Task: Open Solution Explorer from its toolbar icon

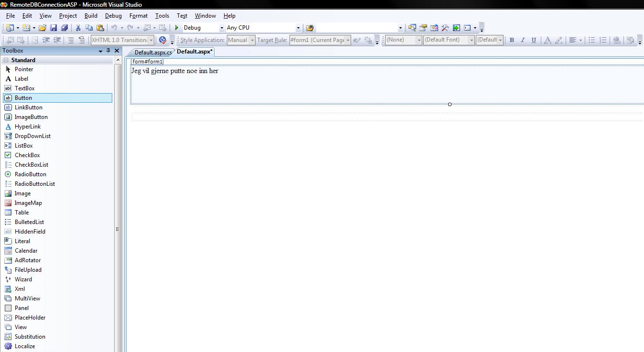Action: coord(412,28)
